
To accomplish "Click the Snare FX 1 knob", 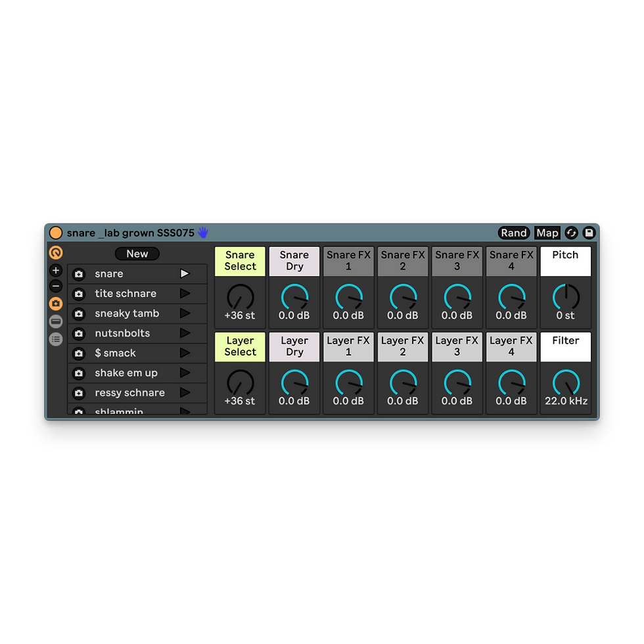I will tap(349, 297).
